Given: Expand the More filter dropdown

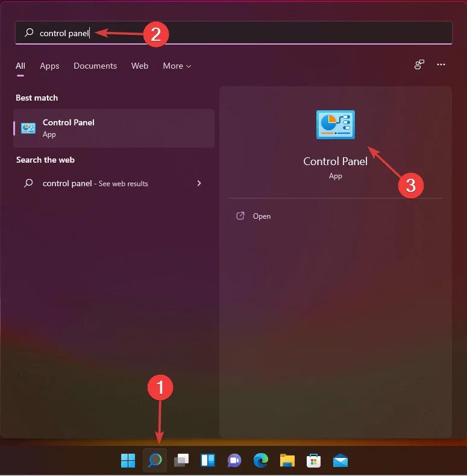Looking at the screenshot, I should coord(177,66).
